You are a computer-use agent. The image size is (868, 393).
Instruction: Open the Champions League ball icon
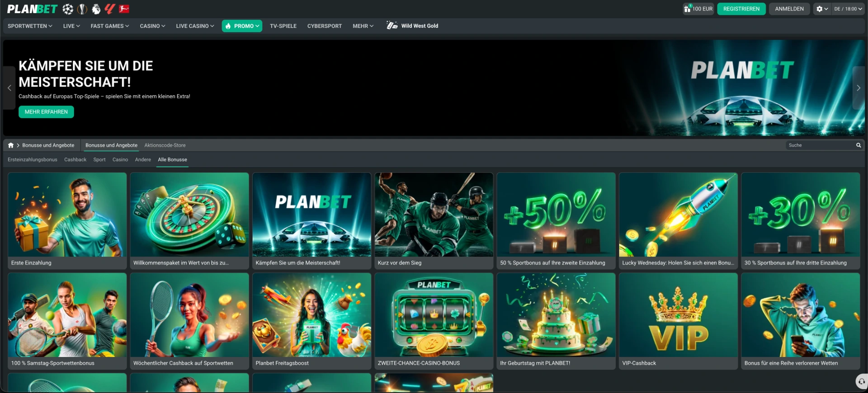[x=68, y=9]
